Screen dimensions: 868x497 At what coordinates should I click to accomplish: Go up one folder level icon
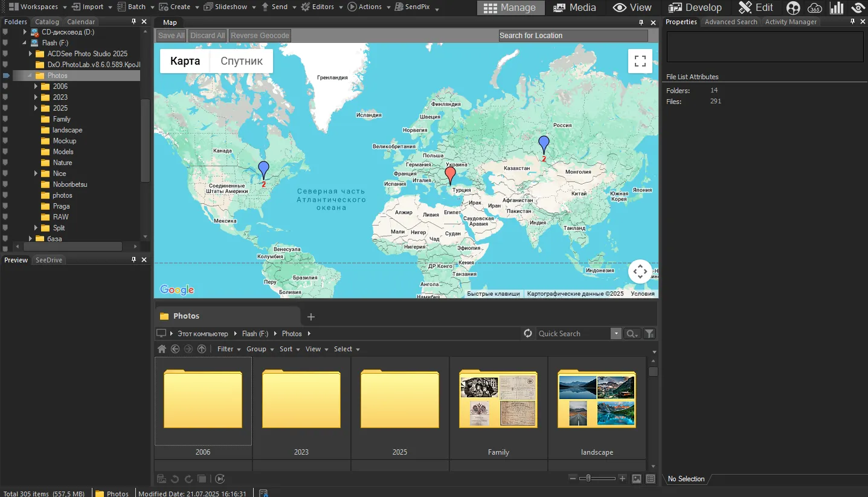(x=202, y=349)
